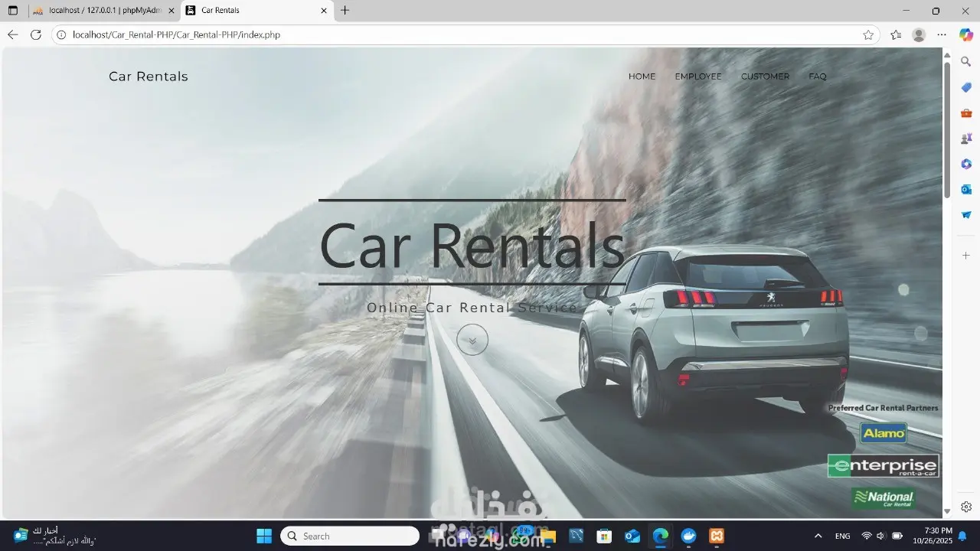
Task: Open Microsoft Store from taskbar
Action: (x=604, y=536)
